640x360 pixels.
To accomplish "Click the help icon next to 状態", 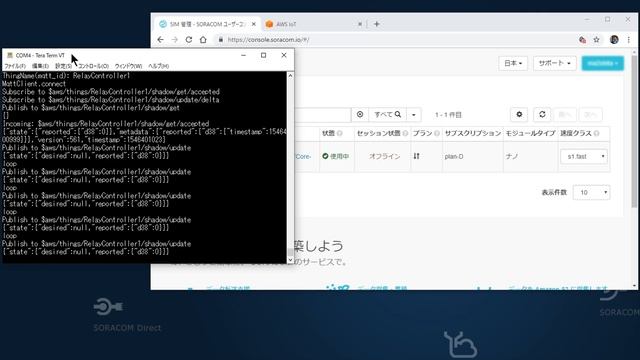I will click(x=340, y=133).
